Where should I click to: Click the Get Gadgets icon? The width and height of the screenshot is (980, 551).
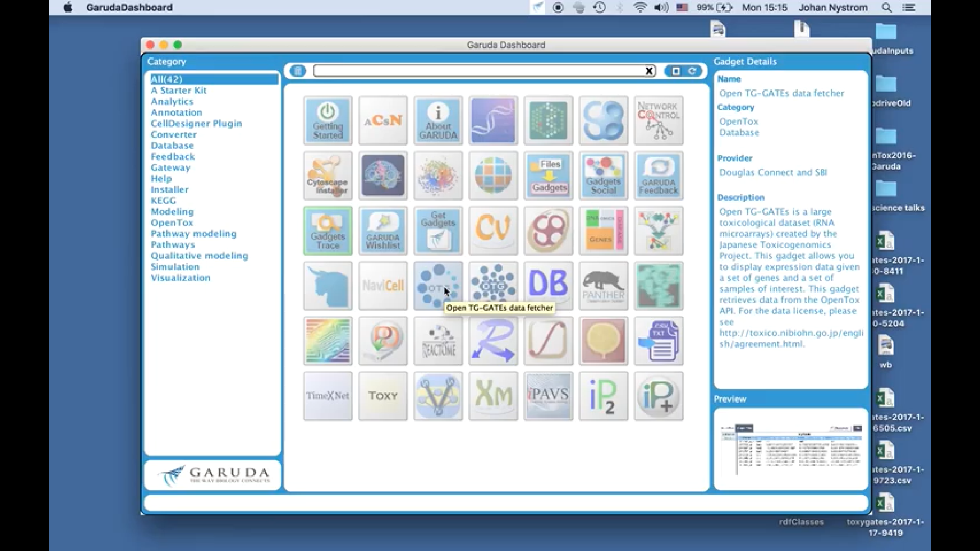[x=438, y=231]
